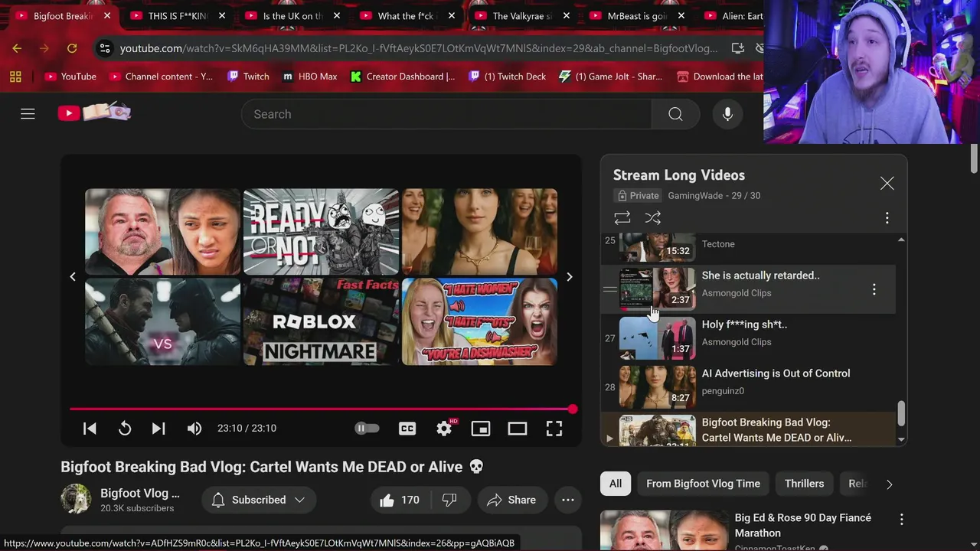The height and width of the screenshot is (551, 980).
Task: Toggle the autoplay switch in player
Action: coord(367,429)
